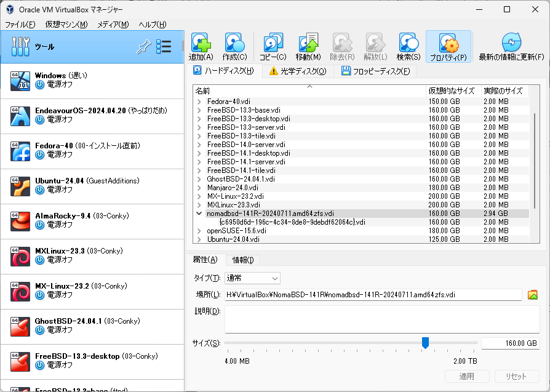
Task: Select the EndeavourOS-2024.04.20 VM icon
Action: [x=20, y=116]
